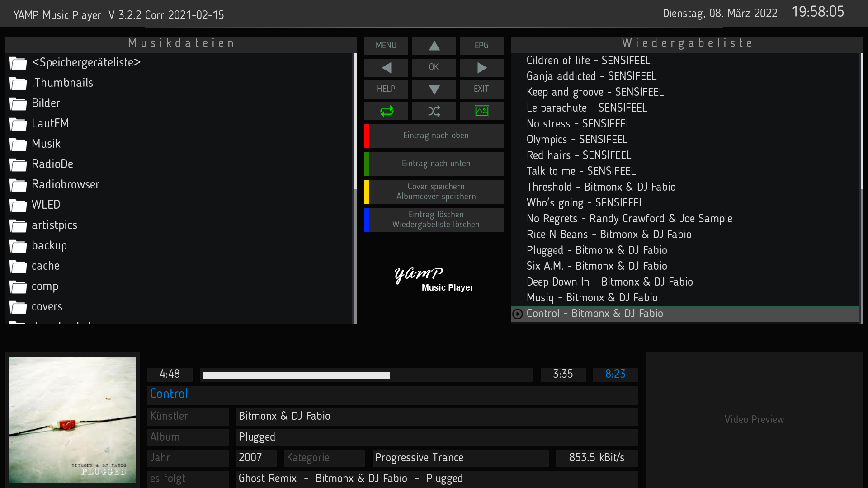Click the genre 'Progressive Trance' field
Screen dimensions: 868x488
pyautogui.click(x=461, y=458)
